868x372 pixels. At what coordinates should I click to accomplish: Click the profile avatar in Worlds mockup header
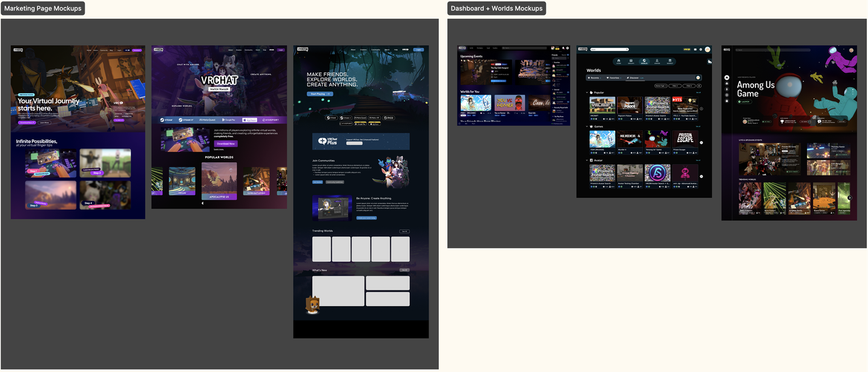pos(708,50)
